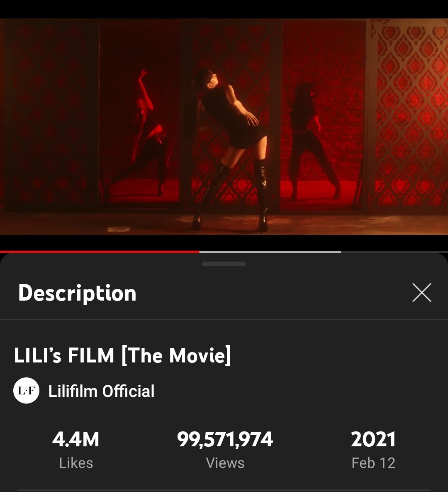
Task: Select the 4.4M likes count
Action: 76,439
